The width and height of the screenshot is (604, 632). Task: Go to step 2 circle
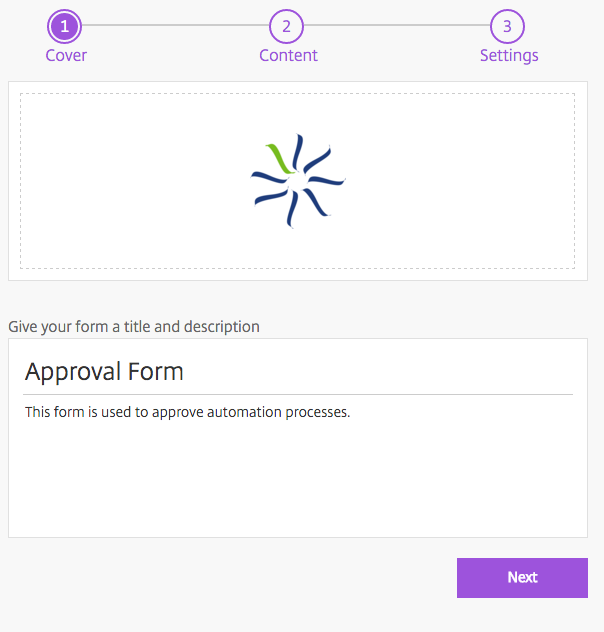(287, 26)
